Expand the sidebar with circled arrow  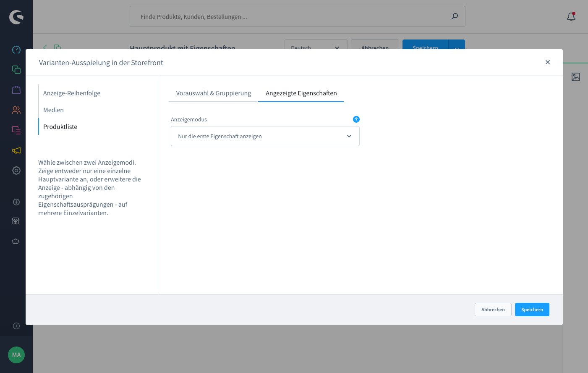[16, 326]
